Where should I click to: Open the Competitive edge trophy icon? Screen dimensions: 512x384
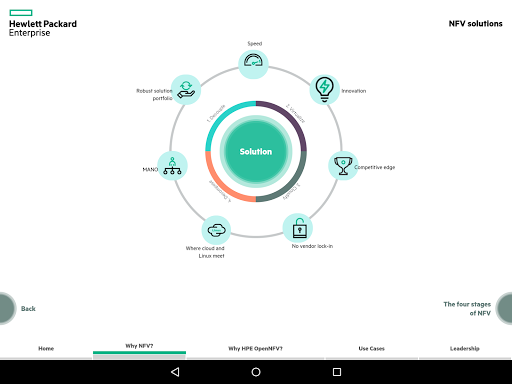[343, 166]
